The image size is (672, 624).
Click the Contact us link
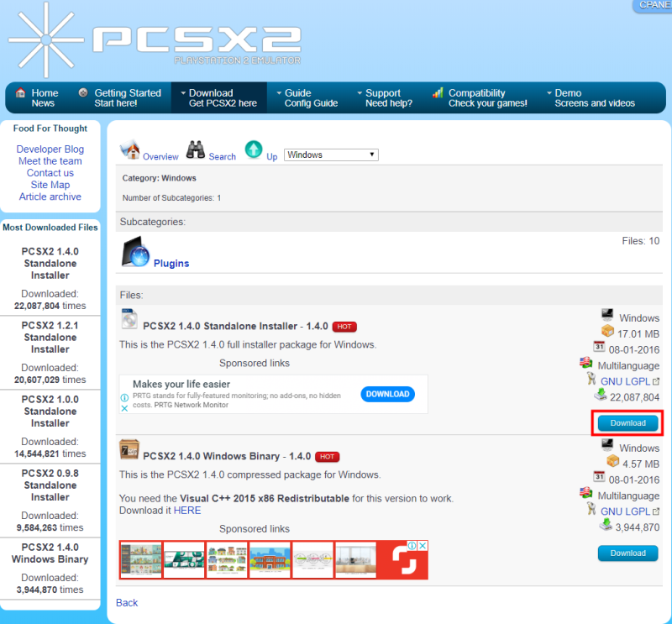[x=50, y=173]
